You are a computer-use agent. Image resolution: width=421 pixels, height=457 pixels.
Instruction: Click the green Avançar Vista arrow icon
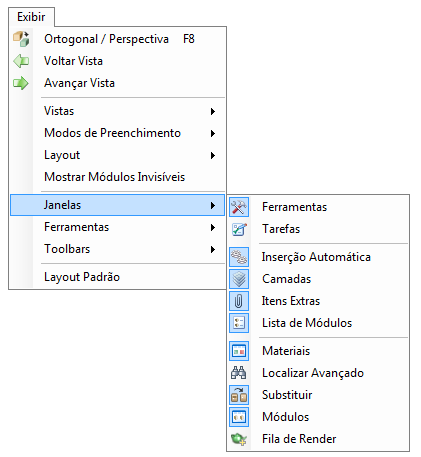click(x=21, y=83)
